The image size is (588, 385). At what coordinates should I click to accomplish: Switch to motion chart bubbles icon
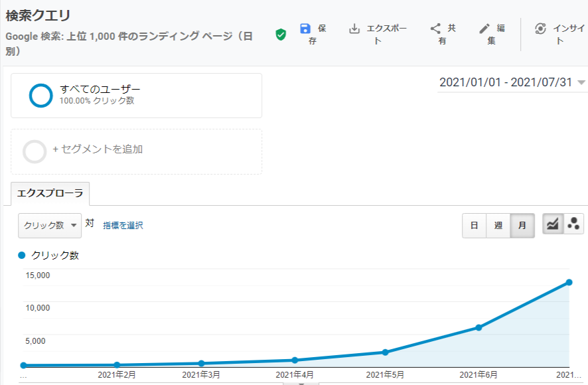click(573, 224)
